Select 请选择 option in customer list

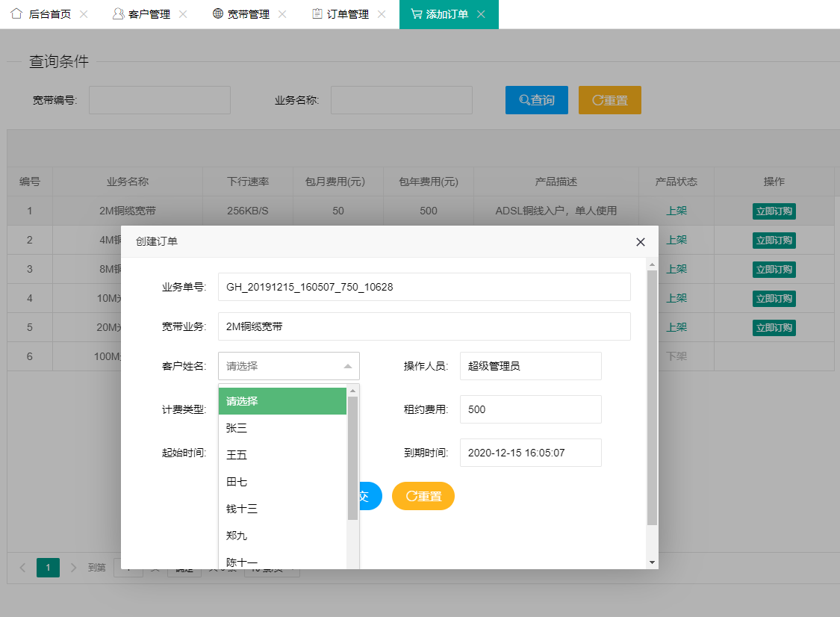tap(282, 401)
